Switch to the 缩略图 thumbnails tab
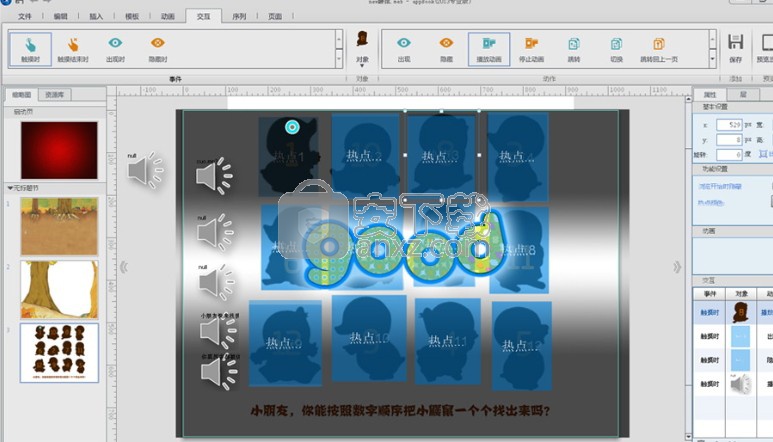Screen dimensions: 773x442 tap(22, 95)
